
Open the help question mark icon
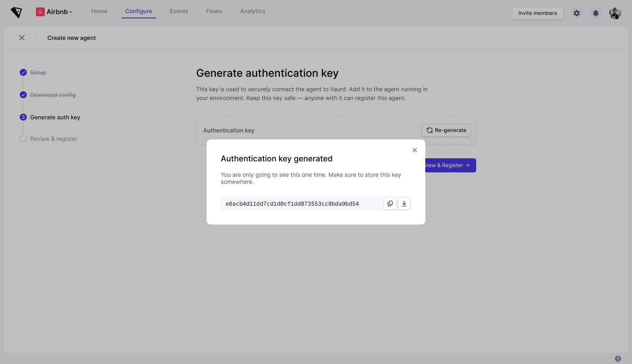(618, 359)
